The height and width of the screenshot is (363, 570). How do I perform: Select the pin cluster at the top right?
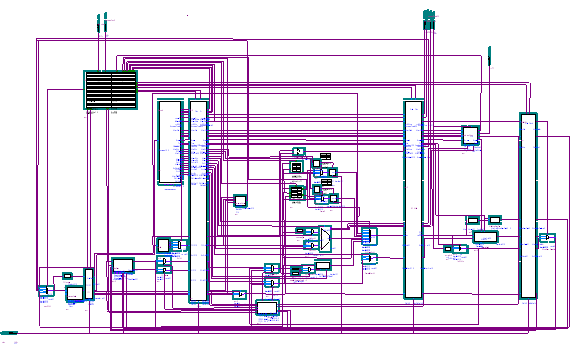[x=429, y=20]
